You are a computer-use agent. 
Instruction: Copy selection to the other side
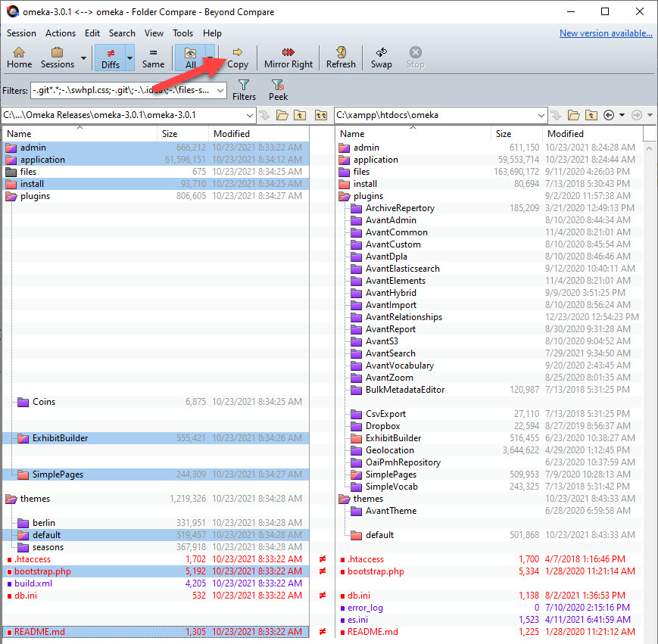point(238,58)
